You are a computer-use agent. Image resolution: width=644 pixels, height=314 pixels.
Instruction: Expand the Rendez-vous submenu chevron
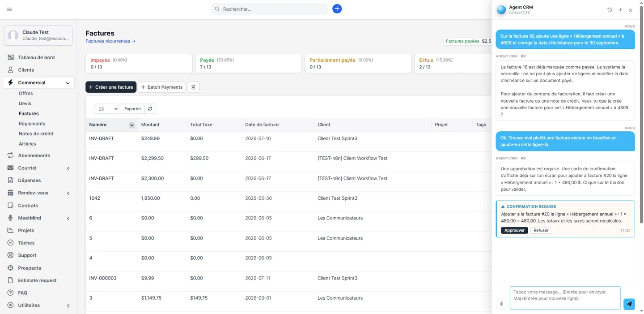68,194
